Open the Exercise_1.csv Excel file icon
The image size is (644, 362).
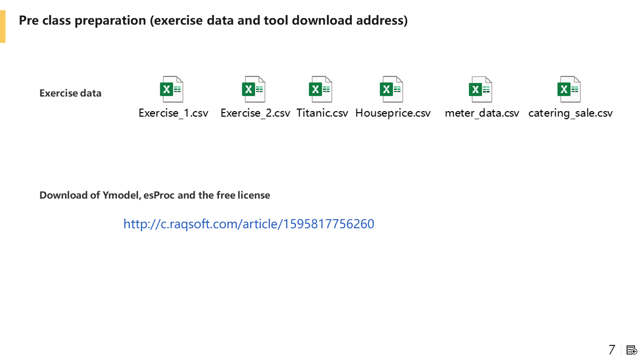pyautogui.click(x=172, y=89)
